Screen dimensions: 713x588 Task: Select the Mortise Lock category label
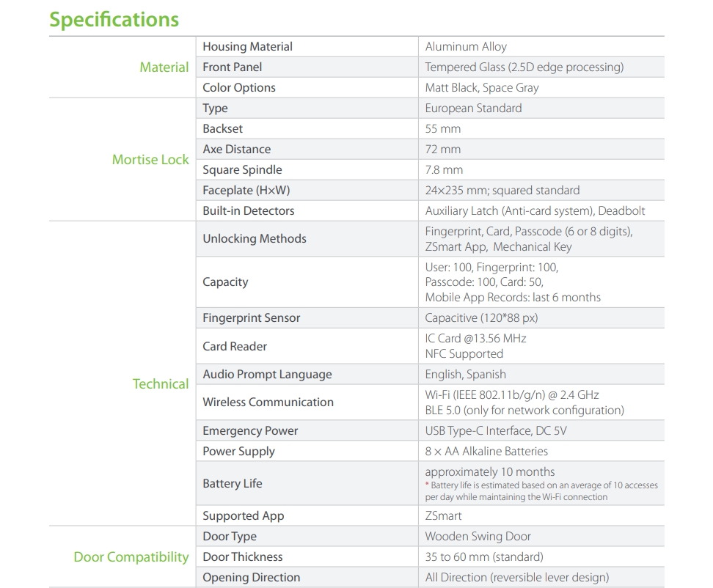coord(150,160)
